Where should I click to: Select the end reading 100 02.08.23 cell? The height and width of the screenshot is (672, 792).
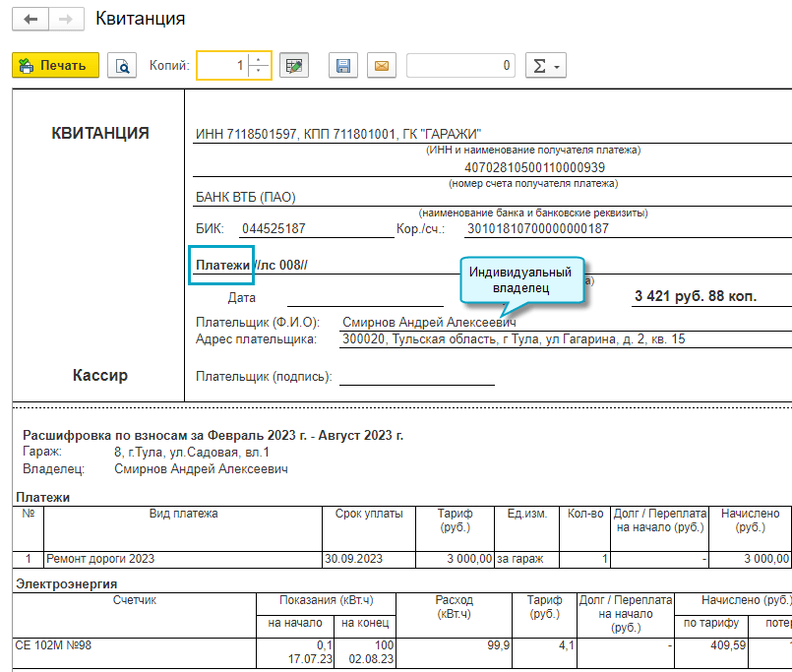coord(365,652)
